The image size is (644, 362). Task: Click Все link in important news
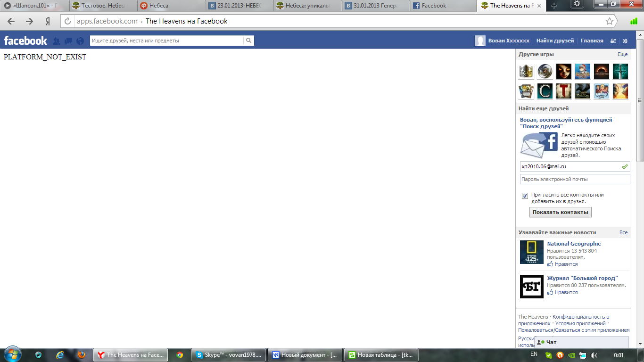coord(623,232)
